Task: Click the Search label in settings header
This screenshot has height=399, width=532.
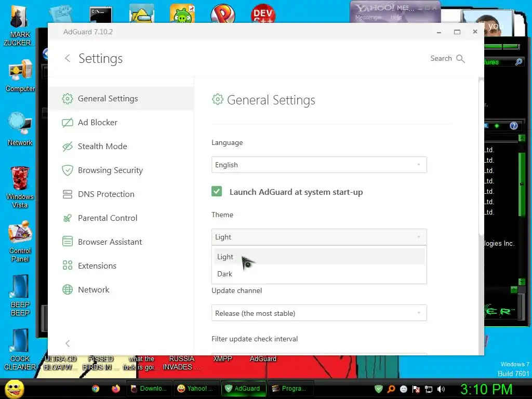Action: [x=441, y=58]
